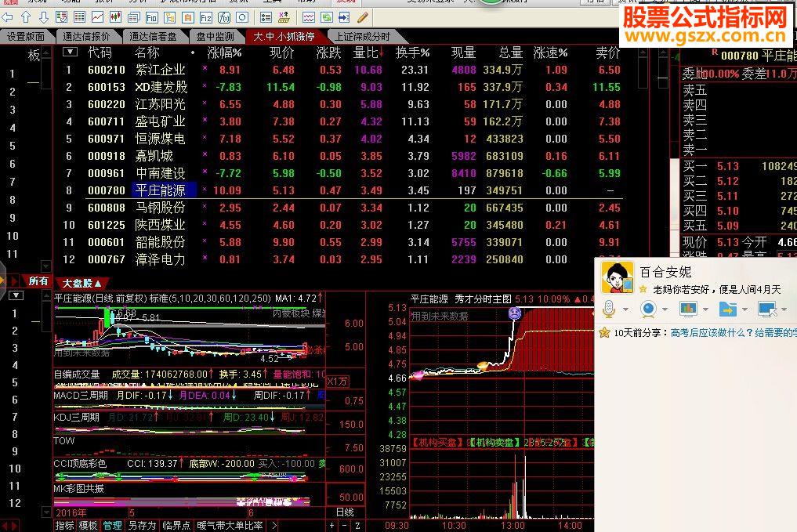Sort by 量比 column header

(x=368, y=52)
